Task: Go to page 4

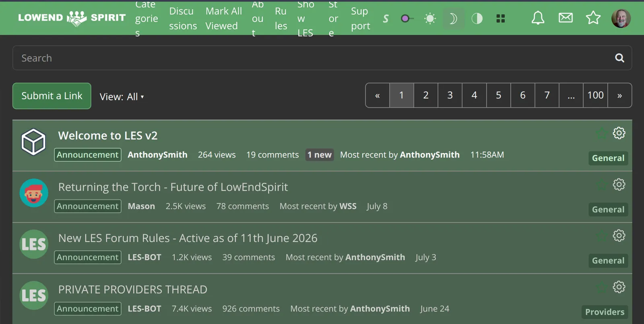Action: click(474, 96)
